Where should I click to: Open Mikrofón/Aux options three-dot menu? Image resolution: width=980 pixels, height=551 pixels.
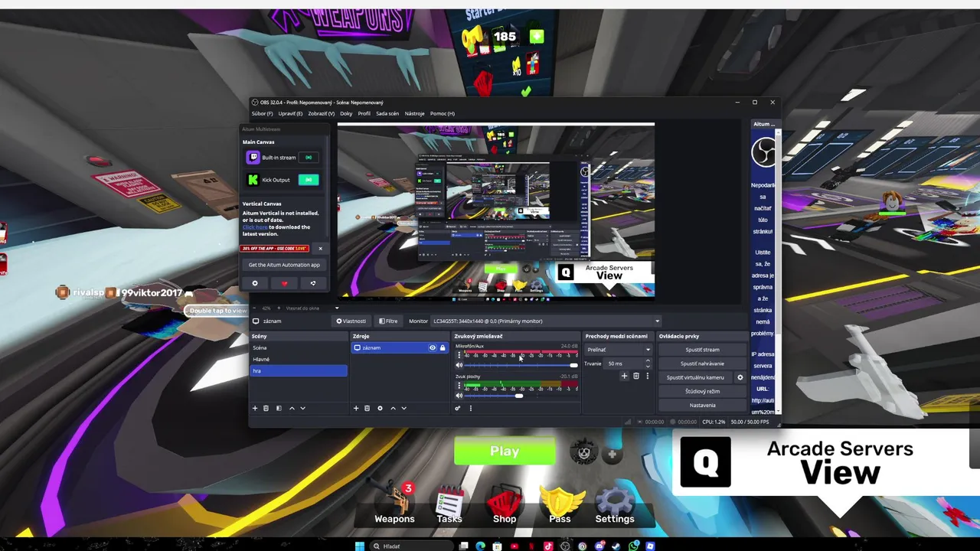(x=459, y=355)
